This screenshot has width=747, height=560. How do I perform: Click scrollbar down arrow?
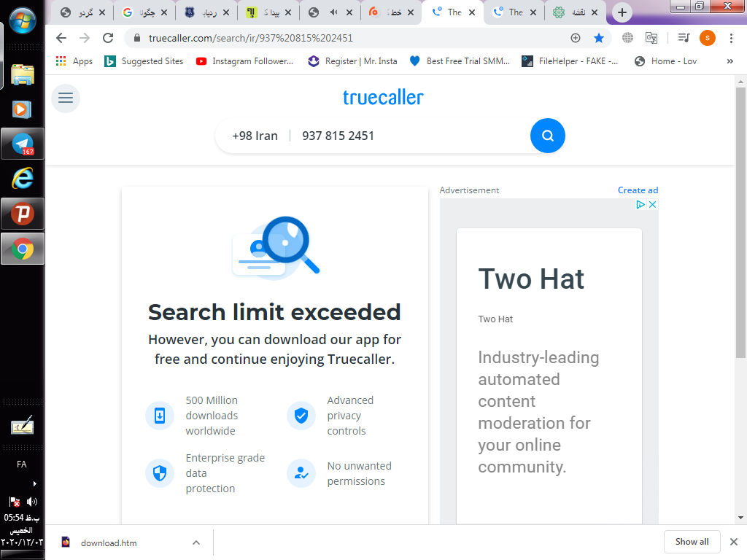740,518
